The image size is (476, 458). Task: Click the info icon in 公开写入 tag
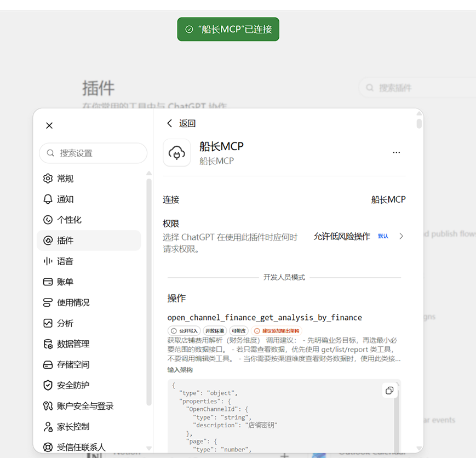(174, 331)
